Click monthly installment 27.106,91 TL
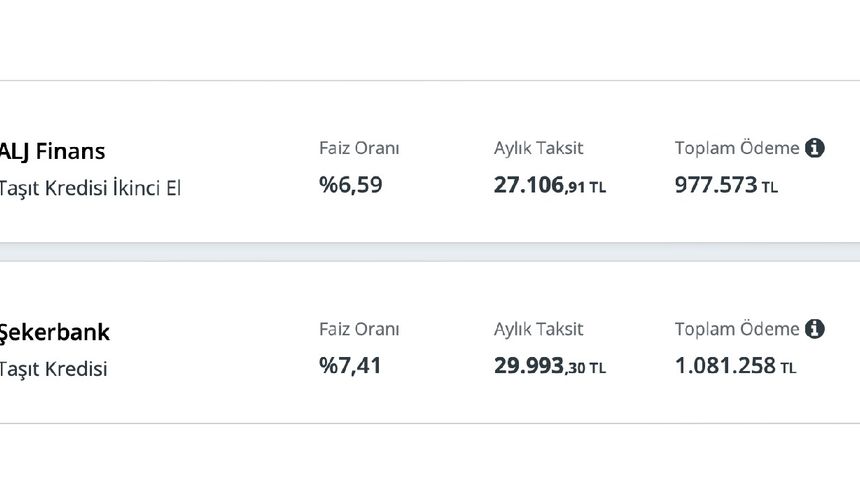The width and height of the screenshot is (860, 504). point(550,185)
